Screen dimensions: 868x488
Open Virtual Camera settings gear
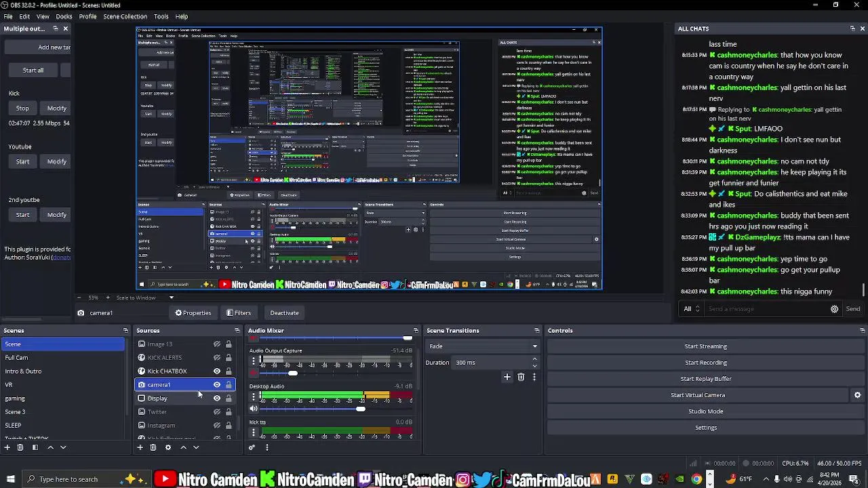point(857,395)
